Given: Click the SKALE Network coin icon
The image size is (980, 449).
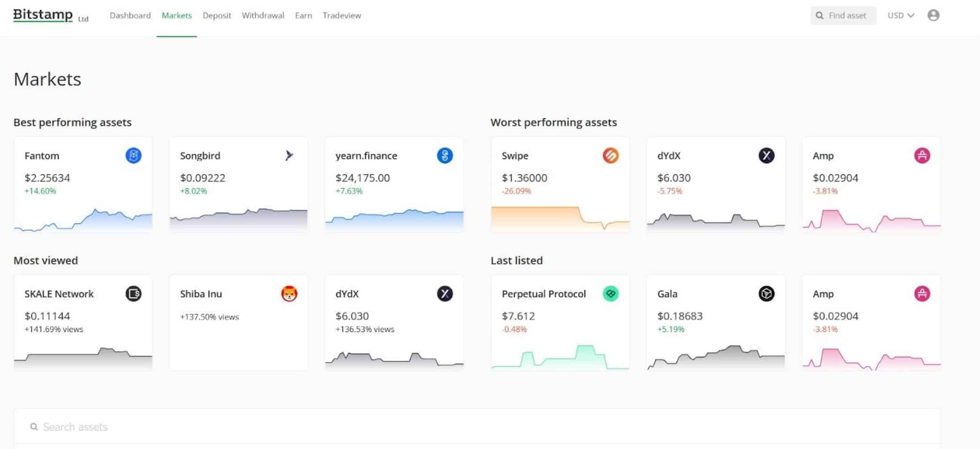Looking at the screenshot, I should coord(133,294).
